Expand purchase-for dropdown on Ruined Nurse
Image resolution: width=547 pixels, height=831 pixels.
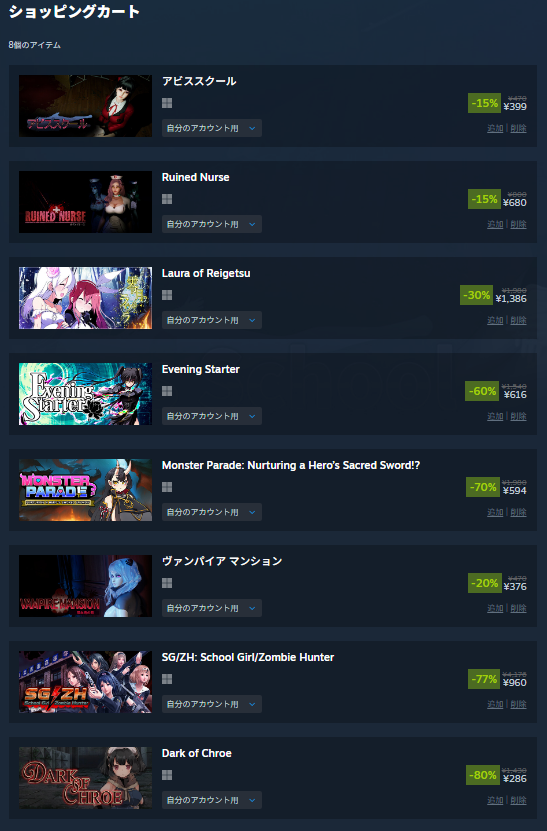click(x=211, y=224)
